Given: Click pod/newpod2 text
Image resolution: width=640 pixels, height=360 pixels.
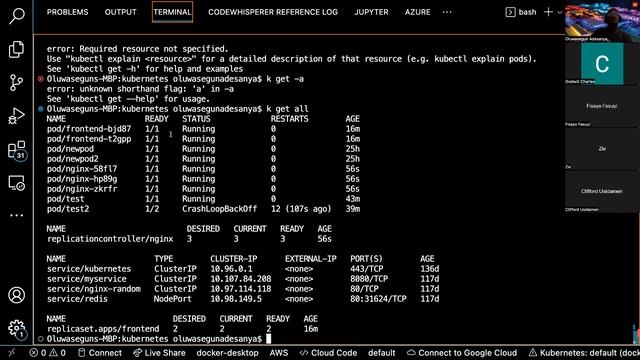Looking at the screenshot, I should tap(73, 159).
